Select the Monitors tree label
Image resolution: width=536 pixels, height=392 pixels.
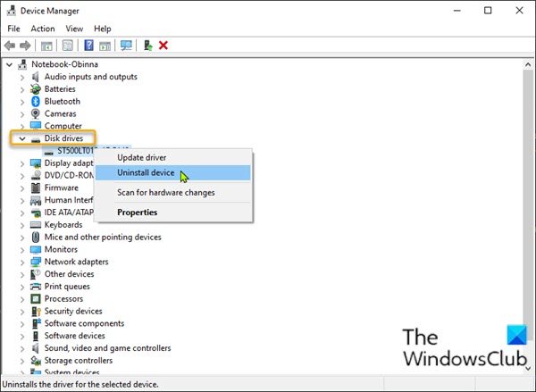pyautogui.click(x=61, y=249)
